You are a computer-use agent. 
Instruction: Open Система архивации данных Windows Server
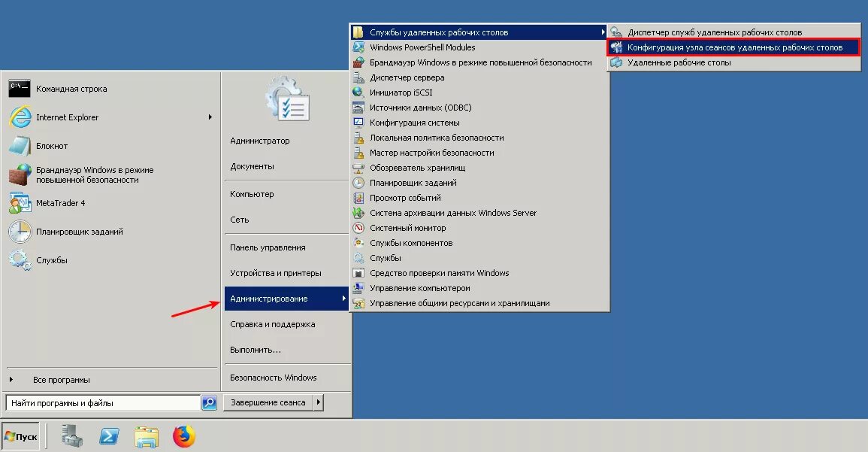coord(453,213)
